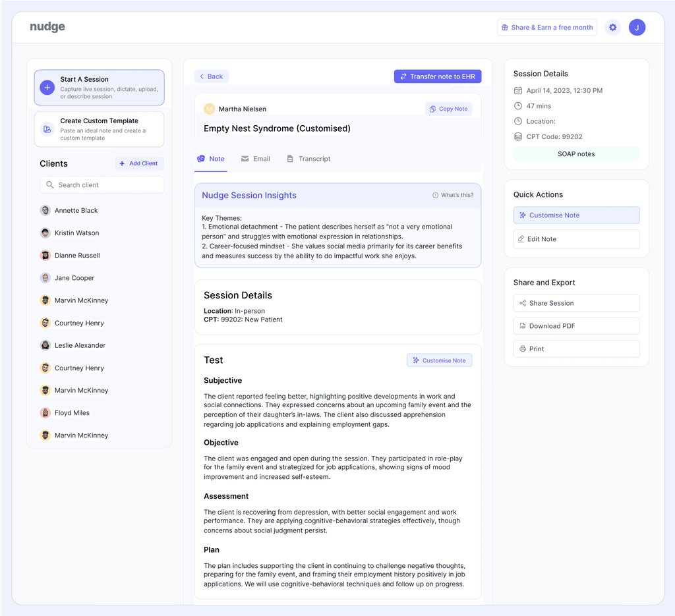Click the copy icon on the Copy Note button
The width and height of the screenshot is (675, 616).
pos(434,109)
